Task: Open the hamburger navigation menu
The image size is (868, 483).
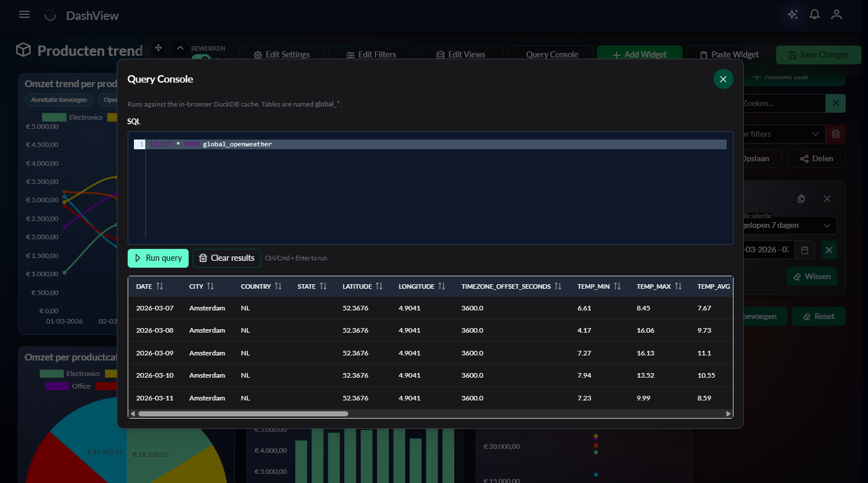Action: 25,15
